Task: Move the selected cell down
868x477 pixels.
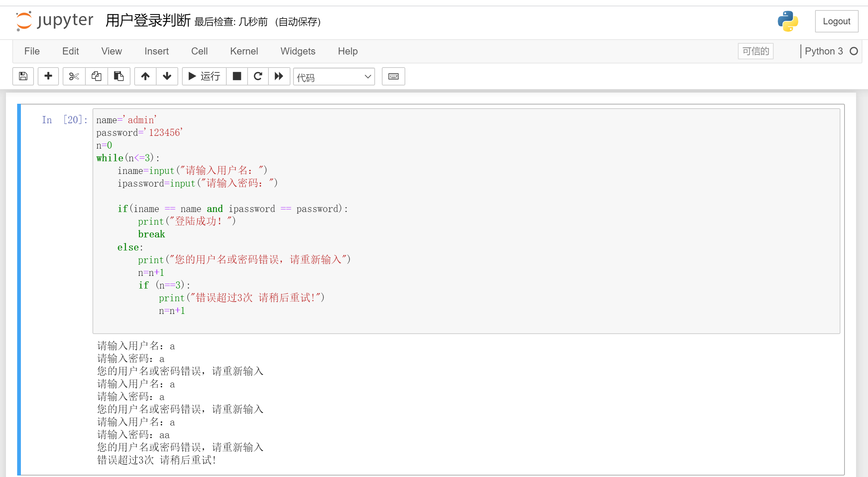Action: [167, 77]
